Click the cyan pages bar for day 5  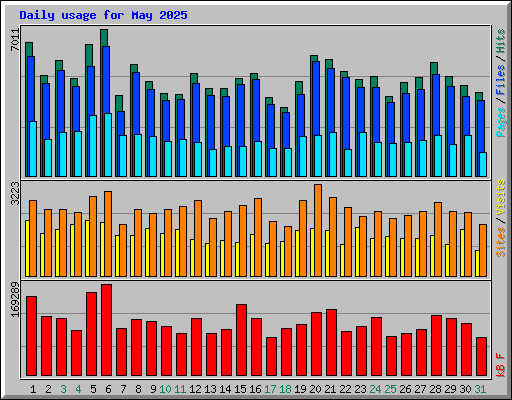click(93, 146)
